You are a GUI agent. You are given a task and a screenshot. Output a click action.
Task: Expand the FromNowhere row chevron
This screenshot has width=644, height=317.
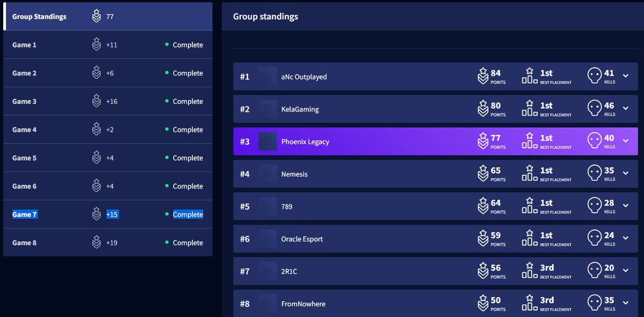click(x=625, y=304)
